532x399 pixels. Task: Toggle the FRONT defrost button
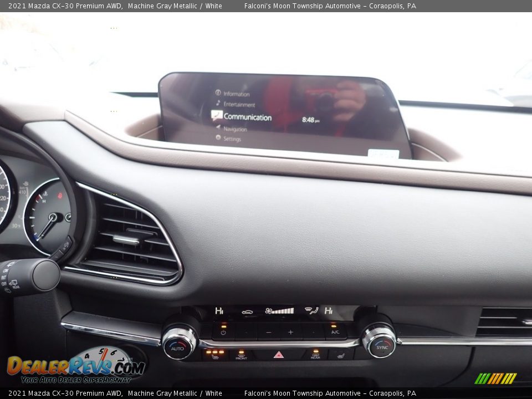[x=241, y=355]
